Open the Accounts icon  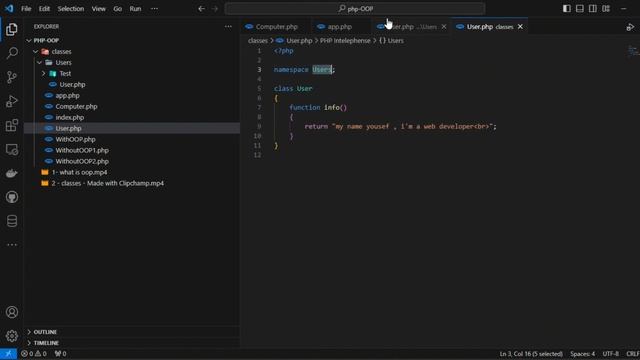click(x=12, y=312)
